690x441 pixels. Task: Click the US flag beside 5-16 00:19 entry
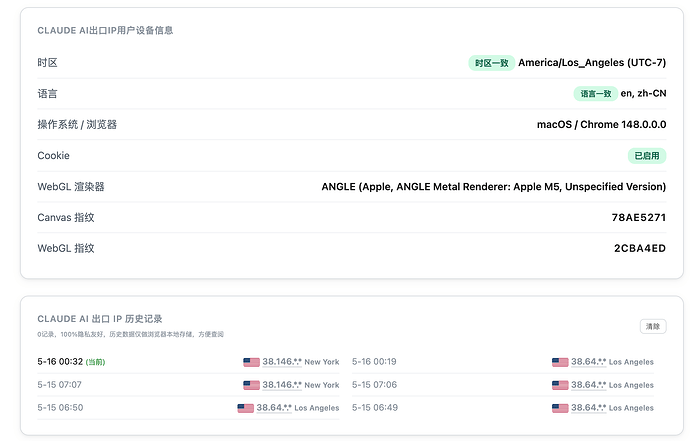560,362
